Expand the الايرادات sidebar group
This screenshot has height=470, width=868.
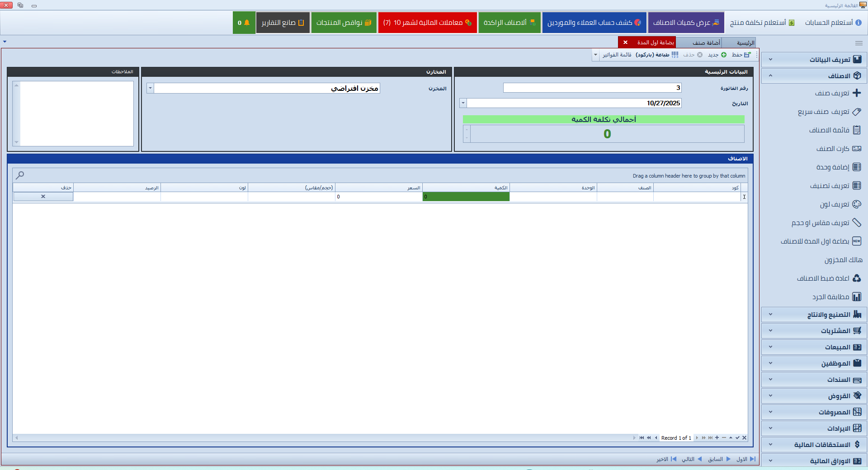[814, 428]
